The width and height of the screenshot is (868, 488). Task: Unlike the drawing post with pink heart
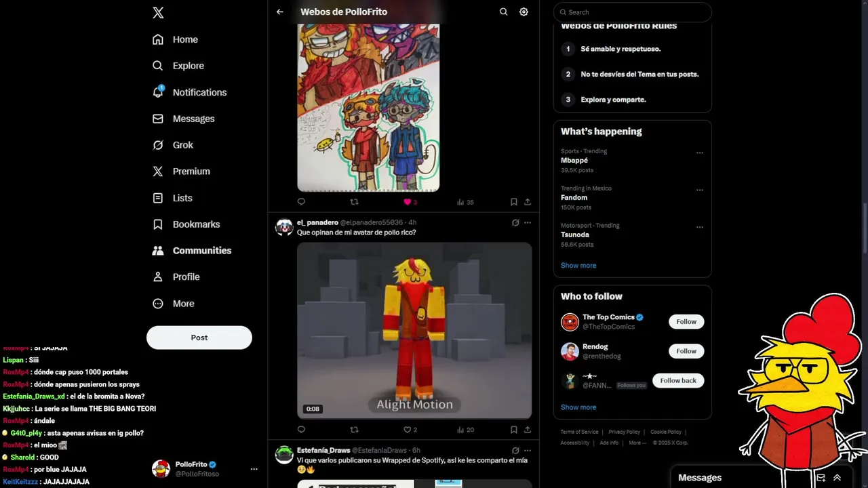coord(408,202)
